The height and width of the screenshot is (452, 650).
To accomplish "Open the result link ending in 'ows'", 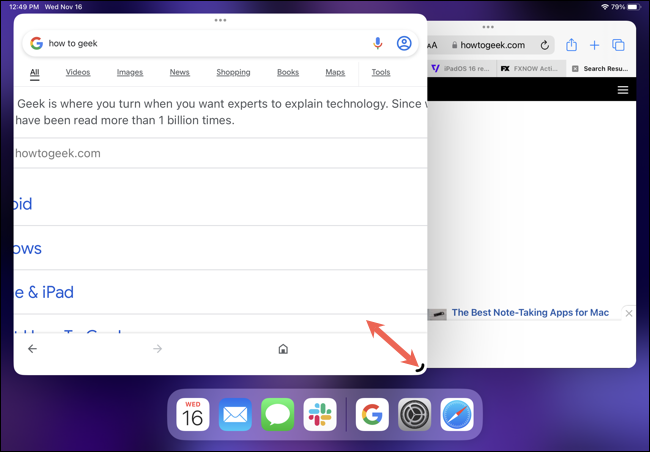I will (27, 248).
